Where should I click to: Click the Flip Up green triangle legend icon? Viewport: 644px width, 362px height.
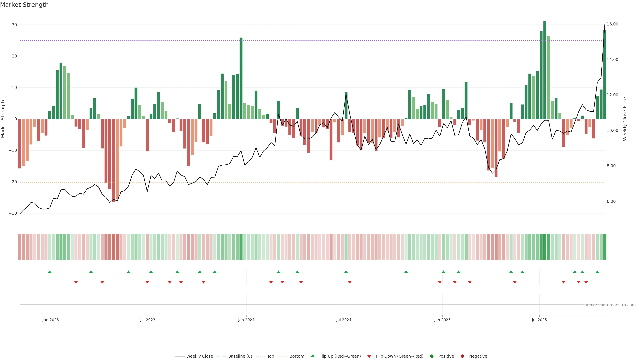[312, 356]
